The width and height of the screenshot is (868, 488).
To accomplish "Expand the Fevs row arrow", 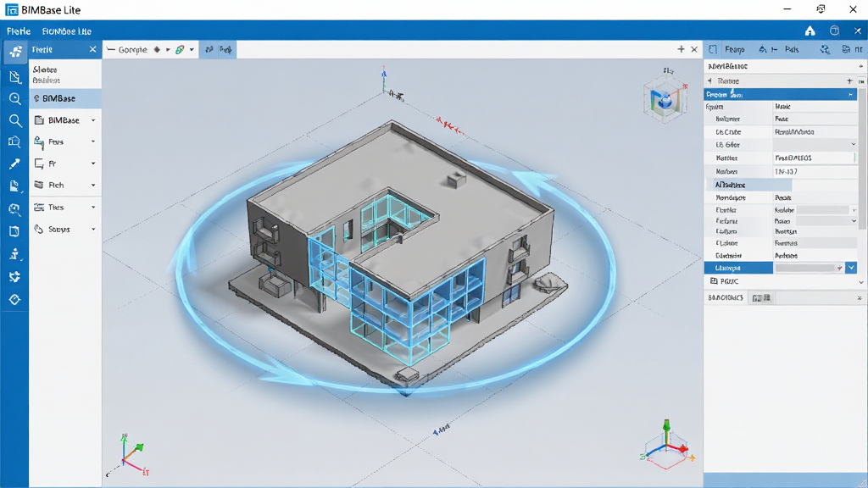I will pyautogui.click(x=93, y=141).
